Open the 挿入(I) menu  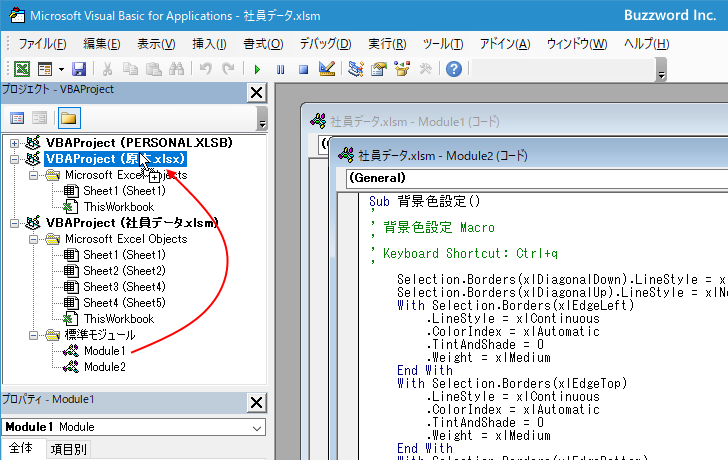209,44
